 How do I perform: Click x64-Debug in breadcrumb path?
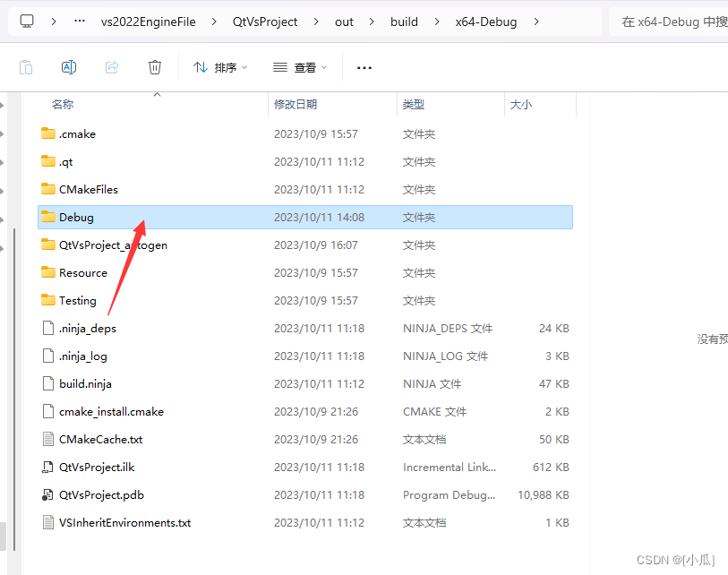click(486, 21)
